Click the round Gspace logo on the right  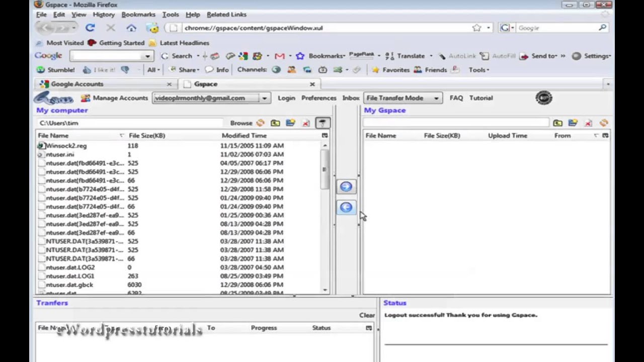click(x=544, y=98)
